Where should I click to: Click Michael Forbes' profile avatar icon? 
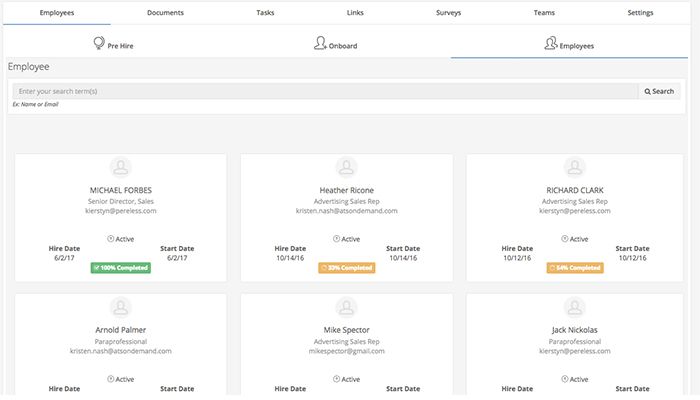120,168
